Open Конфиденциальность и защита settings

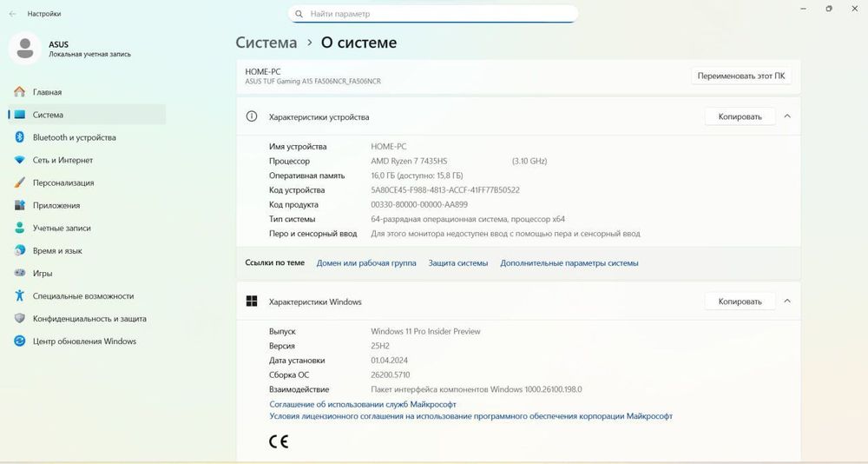point(88,318)
